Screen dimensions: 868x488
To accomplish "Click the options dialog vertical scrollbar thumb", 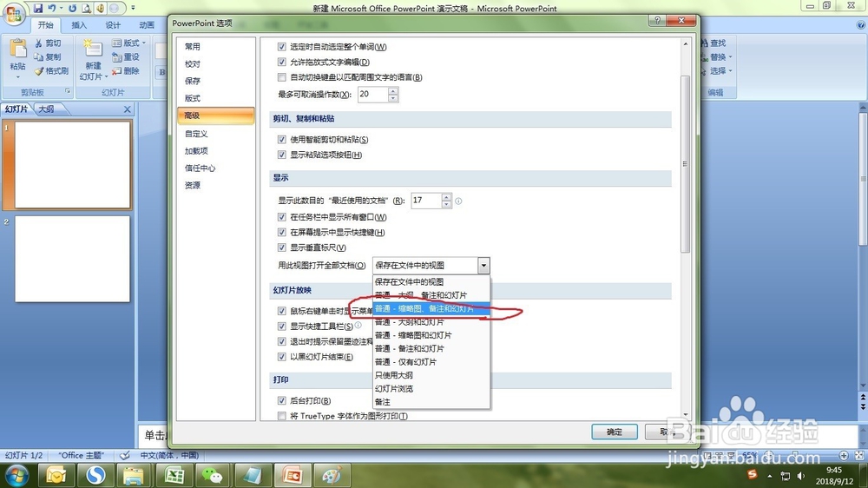I will 686,164.
